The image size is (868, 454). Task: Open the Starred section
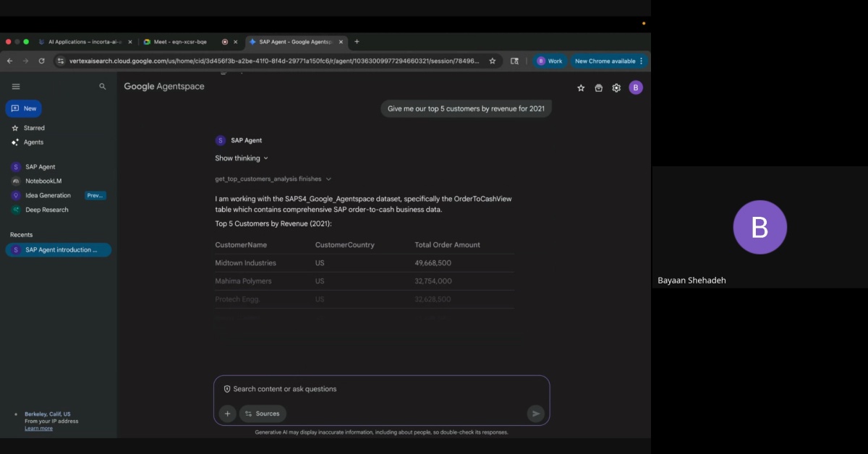(28, 128)
